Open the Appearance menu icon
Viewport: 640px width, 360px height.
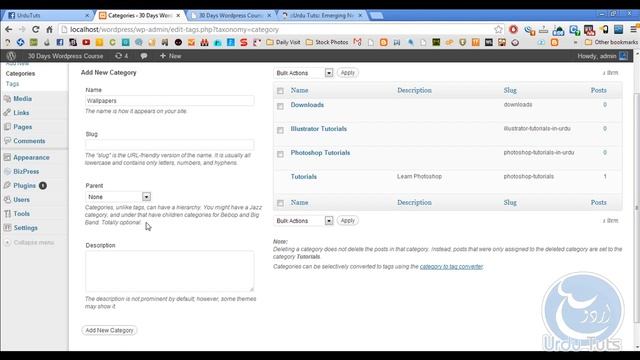[x=7, y=158]
